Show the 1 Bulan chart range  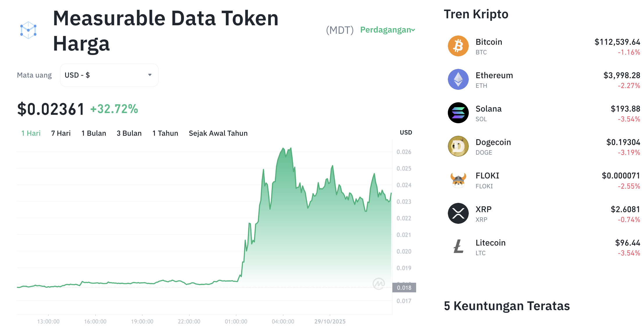94,133
